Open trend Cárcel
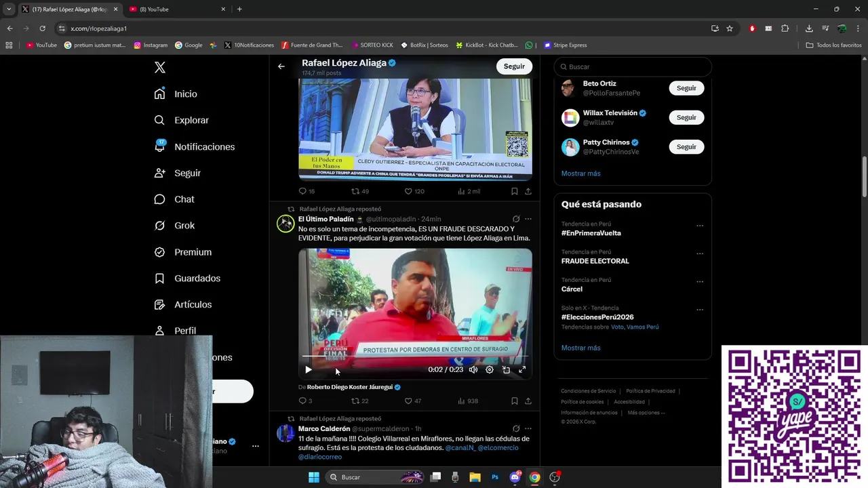This screenshot has height=488, width=868. click(572, 289)
